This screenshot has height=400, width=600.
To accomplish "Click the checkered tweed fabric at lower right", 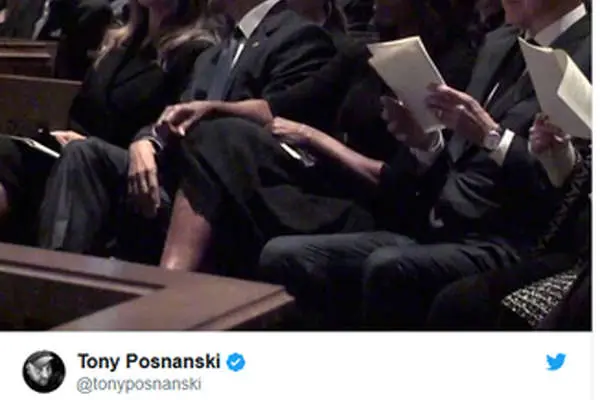I will click(543, 297).
